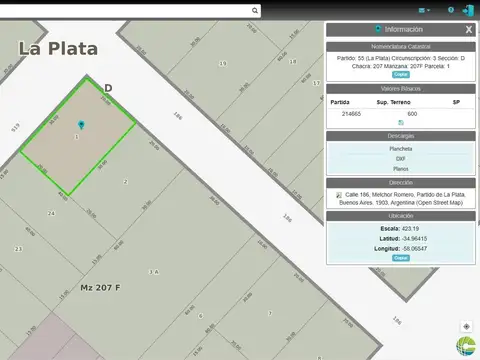Click the Escala value 423.19
The height and width of the screenshot is (360, 480).
click(x=410, y=229)
